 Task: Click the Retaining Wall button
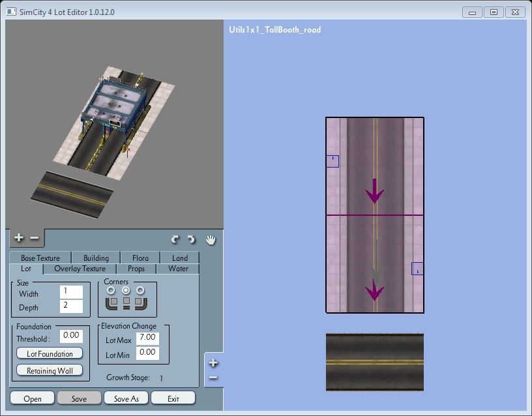tap(50, 370)
